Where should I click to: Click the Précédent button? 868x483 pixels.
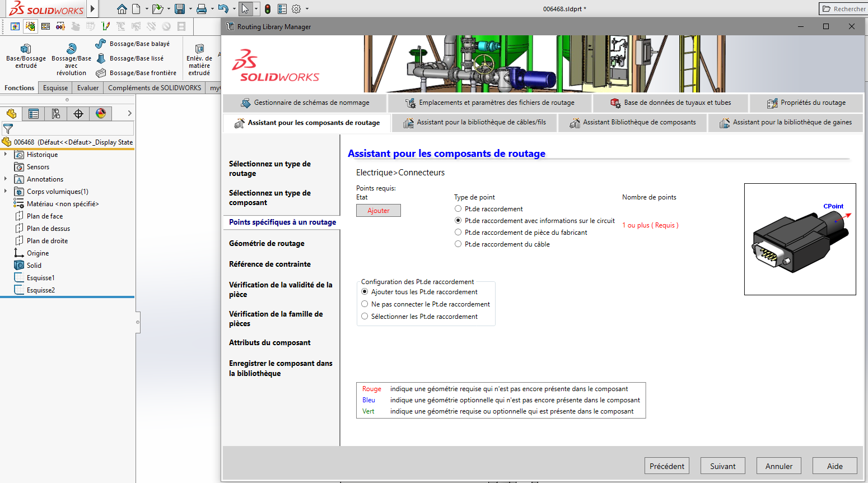pos(667,466)
